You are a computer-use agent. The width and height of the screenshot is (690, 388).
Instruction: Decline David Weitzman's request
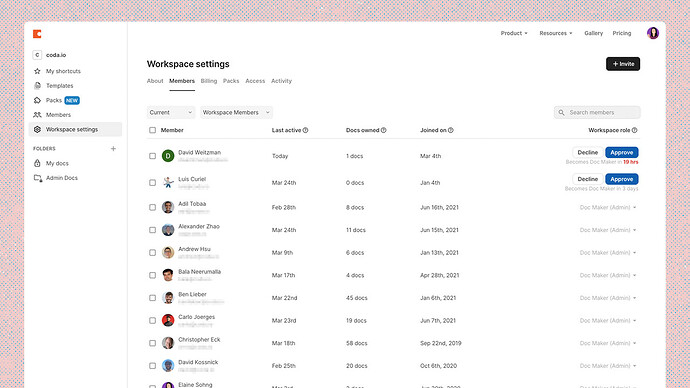coord(587,153)
